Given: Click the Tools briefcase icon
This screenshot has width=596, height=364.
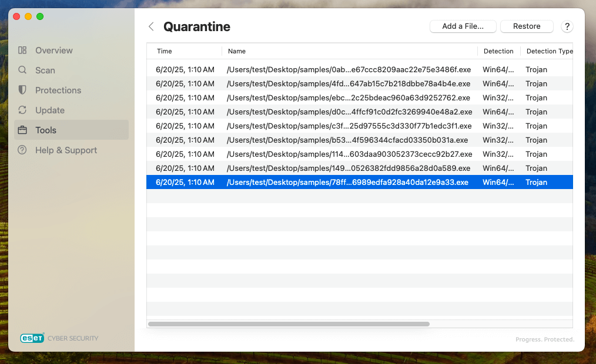Looking at the screenshot, I should click(x=22, y=130).
